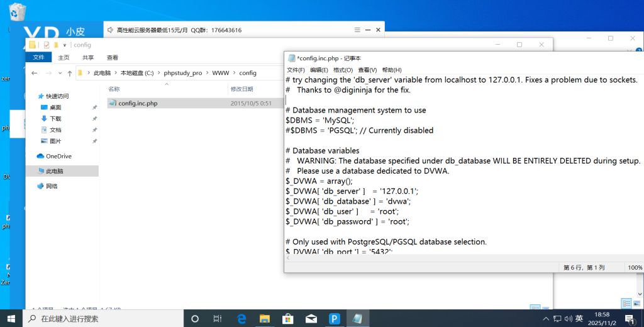Sort files by 修改日期 column header
644x327 pixels.
pyautogui.click(x=242, y=89)
